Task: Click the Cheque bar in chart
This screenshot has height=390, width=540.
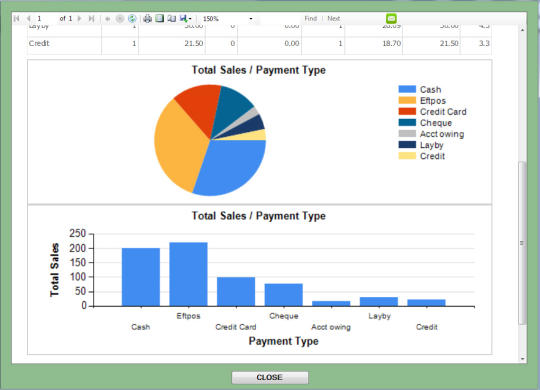Action: tap(283, 295)
